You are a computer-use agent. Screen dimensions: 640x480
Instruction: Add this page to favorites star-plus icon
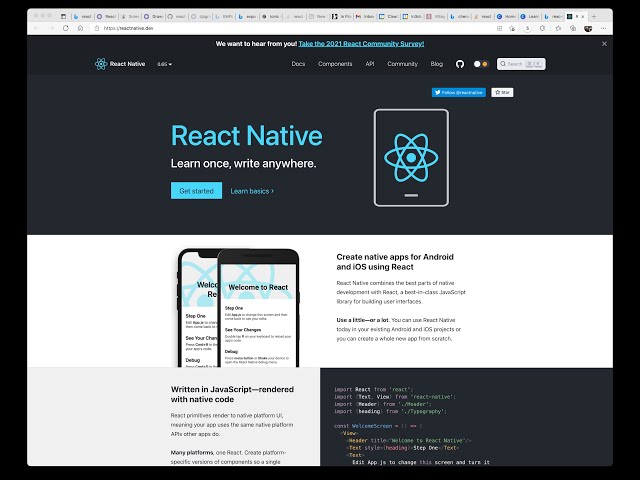pos(512,28)
